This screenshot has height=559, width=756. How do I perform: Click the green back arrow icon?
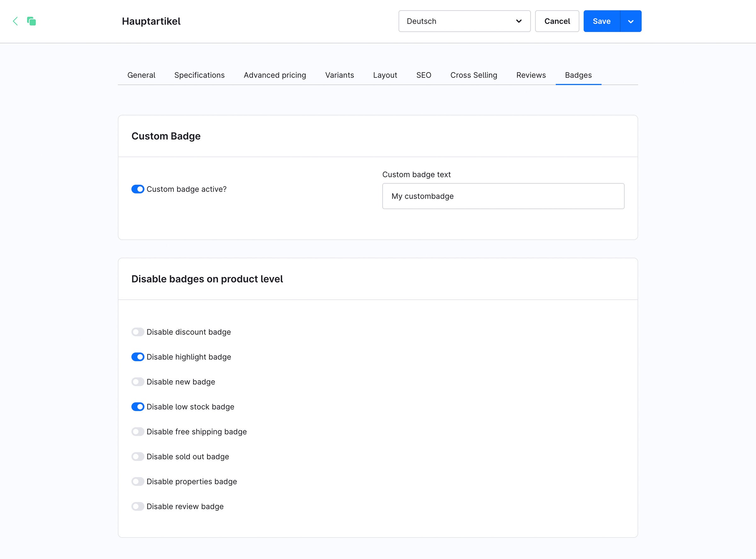click(x=15, y=21)
